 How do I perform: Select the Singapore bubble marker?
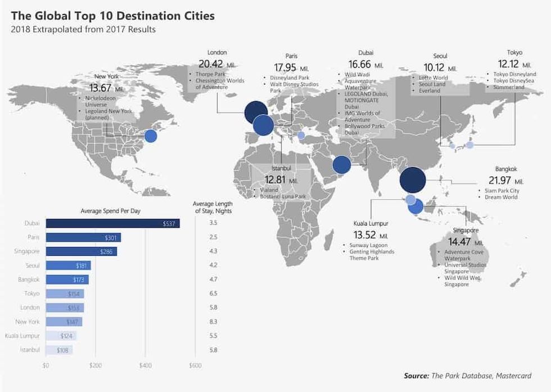[415, 206]
